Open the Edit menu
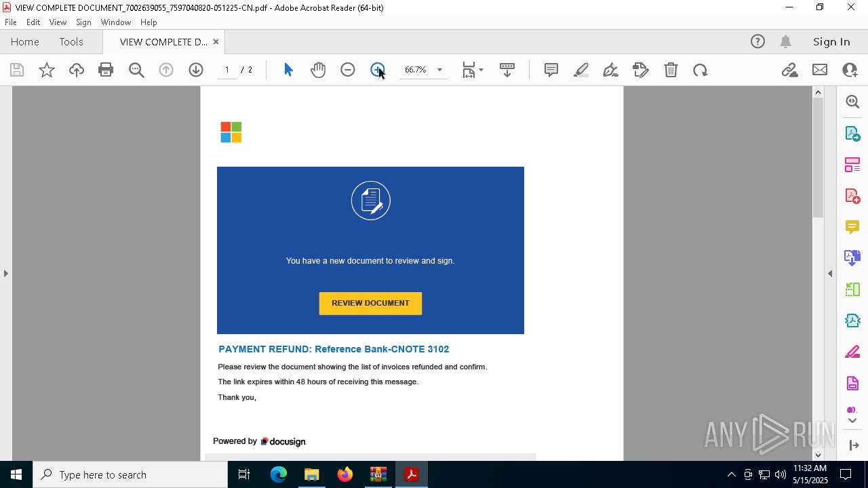Viewport: 868px width, 488px height. pos(33,22)
